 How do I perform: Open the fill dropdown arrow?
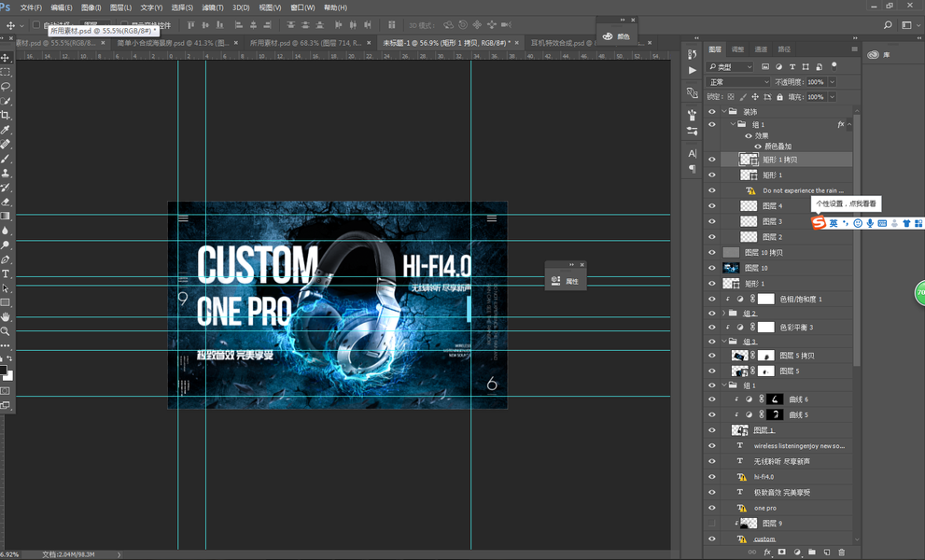click(x=833, y=97)
